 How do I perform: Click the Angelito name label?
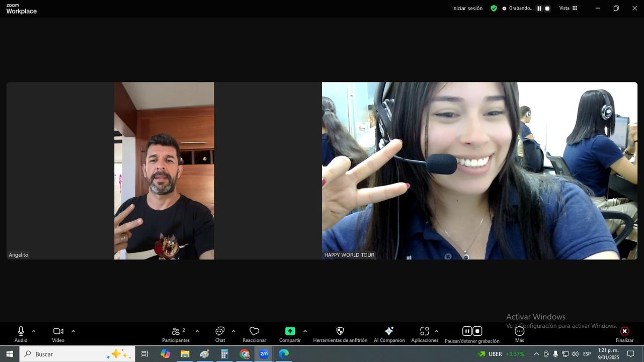[19, 255]
